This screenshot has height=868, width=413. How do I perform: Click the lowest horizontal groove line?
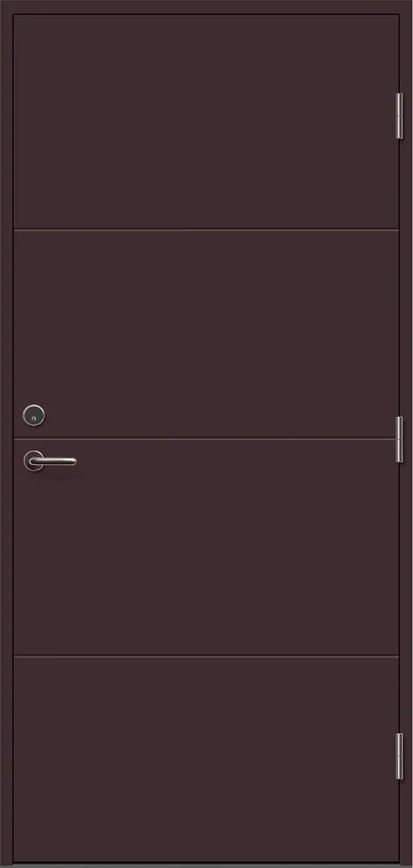[206, 657]
